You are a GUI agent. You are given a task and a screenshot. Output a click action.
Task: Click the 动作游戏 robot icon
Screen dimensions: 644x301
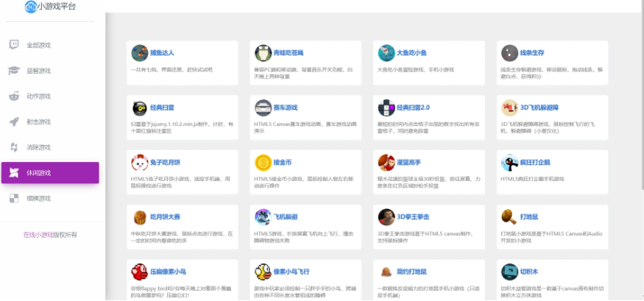(14, 96)
